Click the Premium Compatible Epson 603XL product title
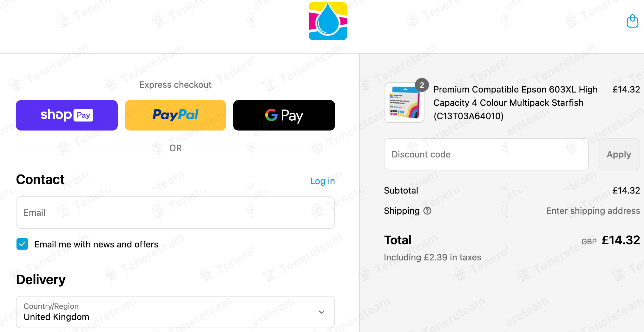Image resolution: width=644 pixels, height=332 pixels. point(515,103)
